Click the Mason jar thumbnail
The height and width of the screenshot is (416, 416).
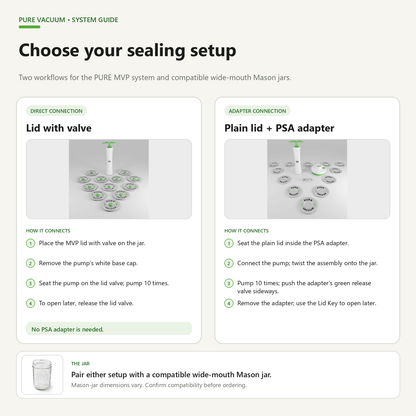(42, 375)
